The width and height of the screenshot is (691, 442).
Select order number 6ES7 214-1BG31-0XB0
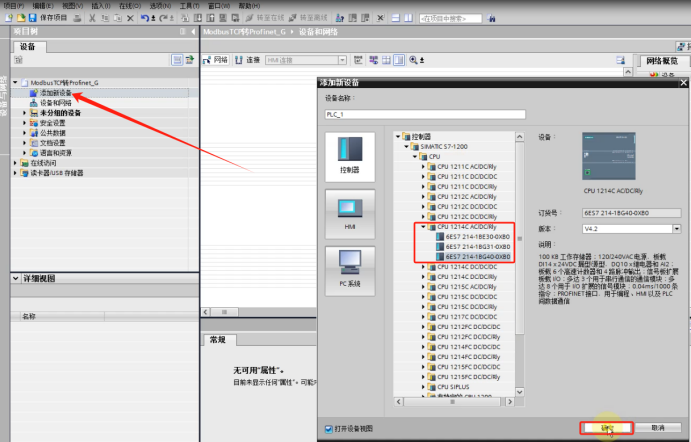[473, 247]
